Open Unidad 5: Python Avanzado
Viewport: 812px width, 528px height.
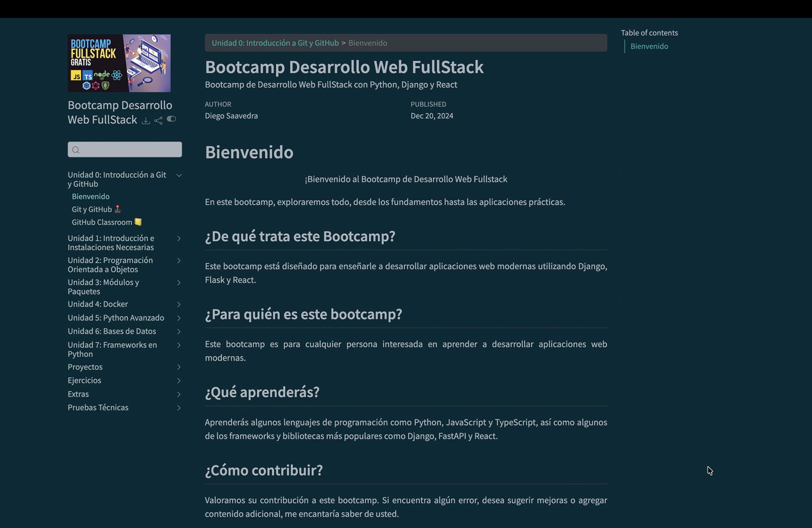tap(116, 317)
